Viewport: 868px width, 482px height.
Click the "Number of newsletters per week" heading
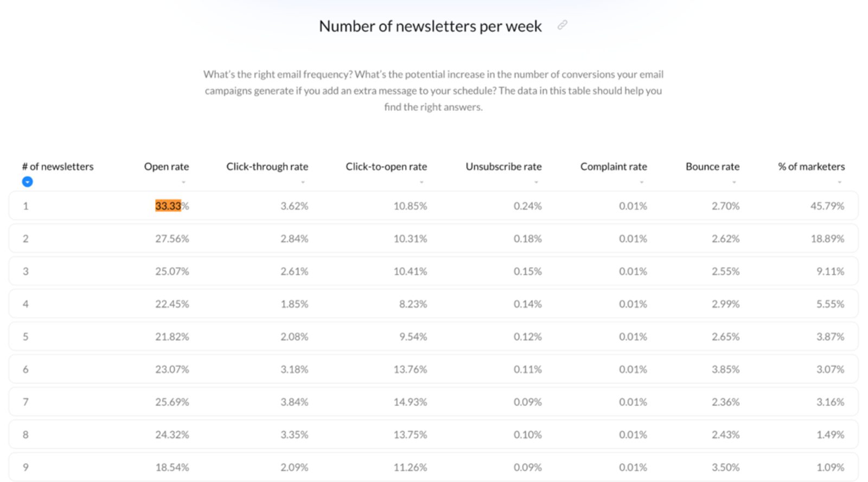tap(430, 26)
